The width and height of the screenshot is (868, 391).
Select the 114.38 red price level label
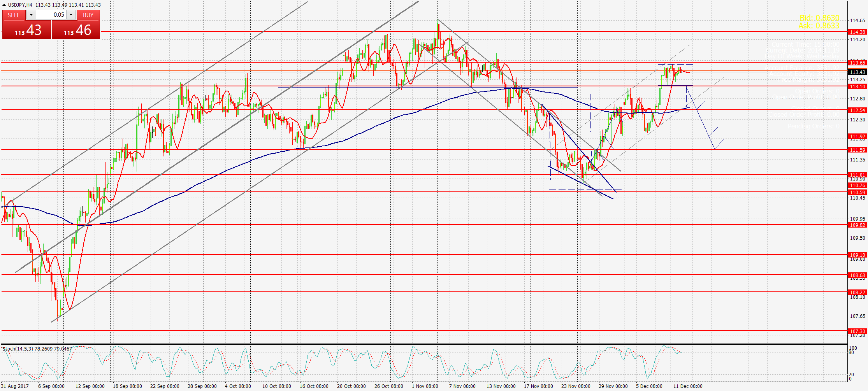[857, 32]
